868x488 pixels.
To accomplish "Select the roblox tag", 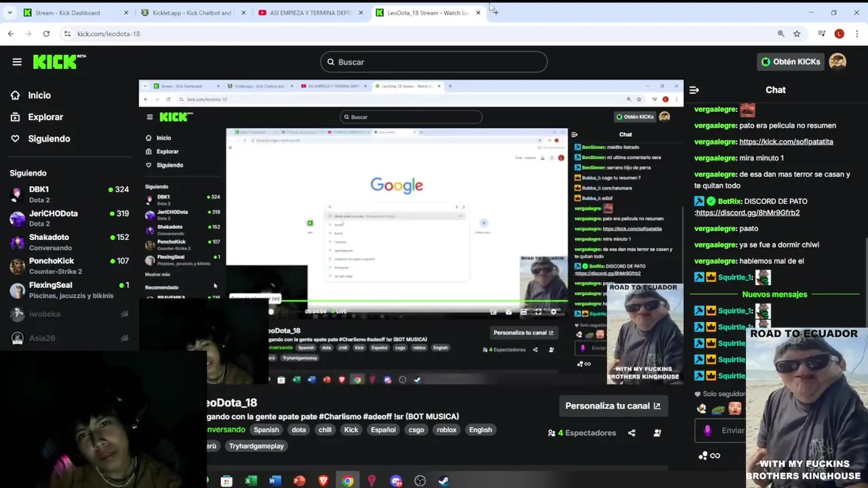I will click(447, 430).
